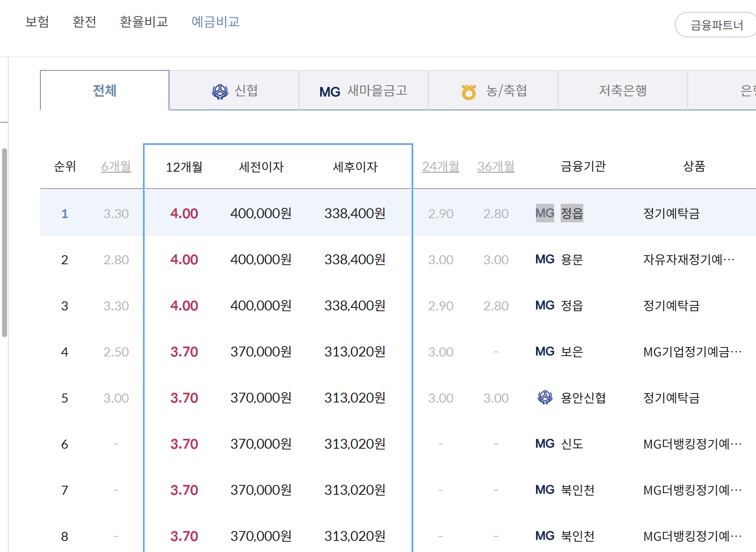Image resolution: width=756 pixels, height=552 pixels.
Task: Click 338,400원 after-tax in rank 2 row
Action: pos(355,259)
